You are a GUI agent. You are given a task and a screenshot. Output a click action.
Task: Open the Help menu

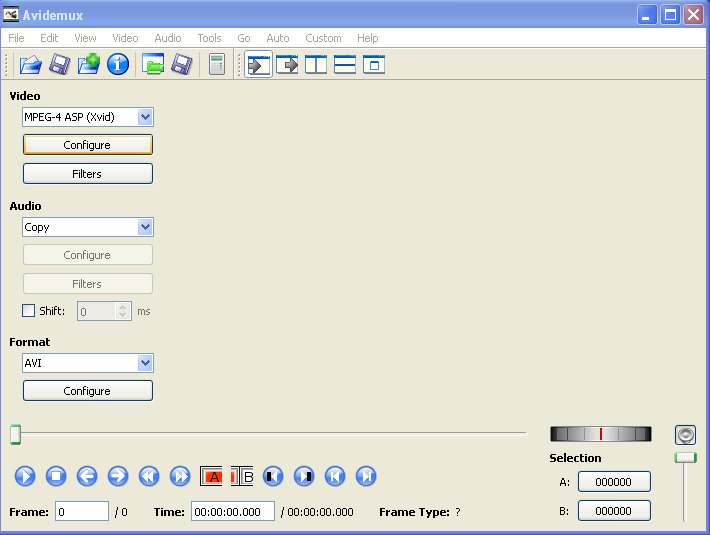click(367, 38)
